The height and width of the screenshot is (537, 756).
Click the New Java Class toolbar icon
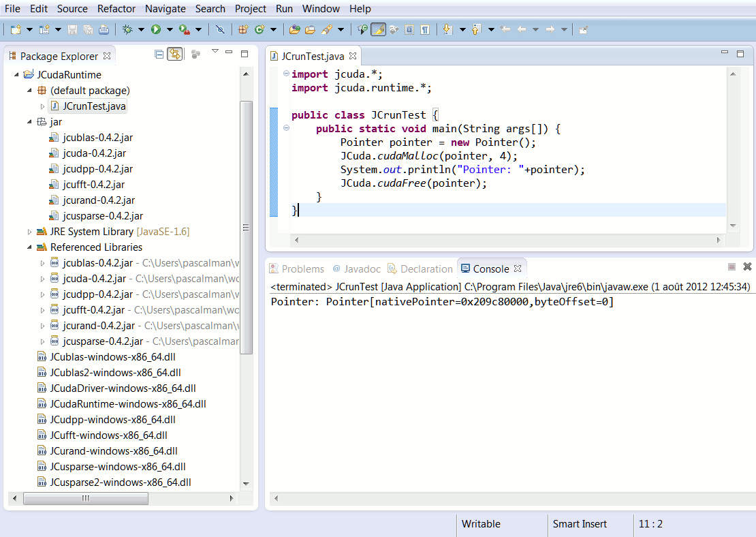coord(259,29)
